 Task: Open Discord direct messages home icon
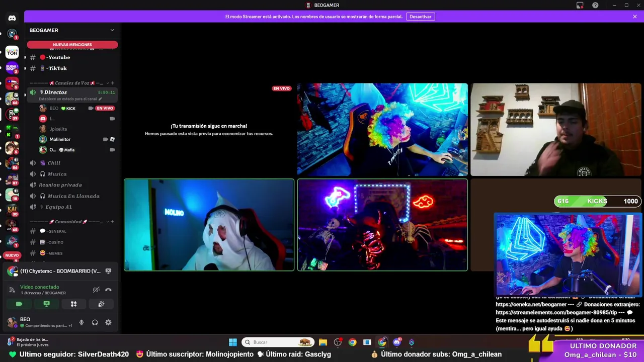click(12, 18)
